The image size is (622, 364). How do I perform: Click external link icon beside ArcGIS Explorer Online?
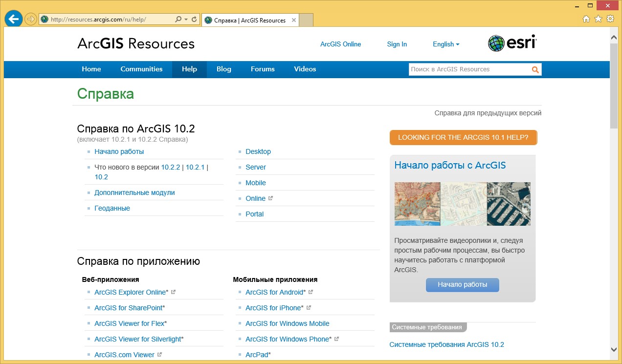click(x=173, y=292)
